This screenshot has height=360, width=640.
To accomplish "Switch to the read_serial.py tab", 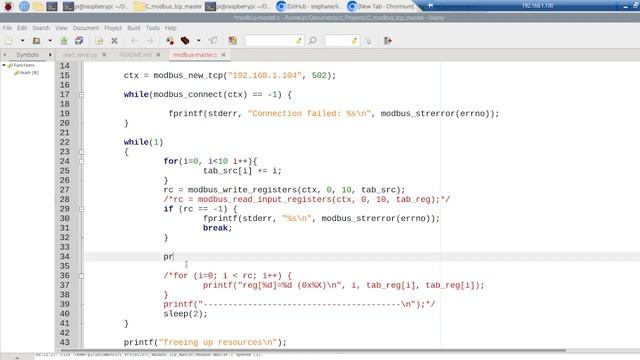I will [80, 55].
